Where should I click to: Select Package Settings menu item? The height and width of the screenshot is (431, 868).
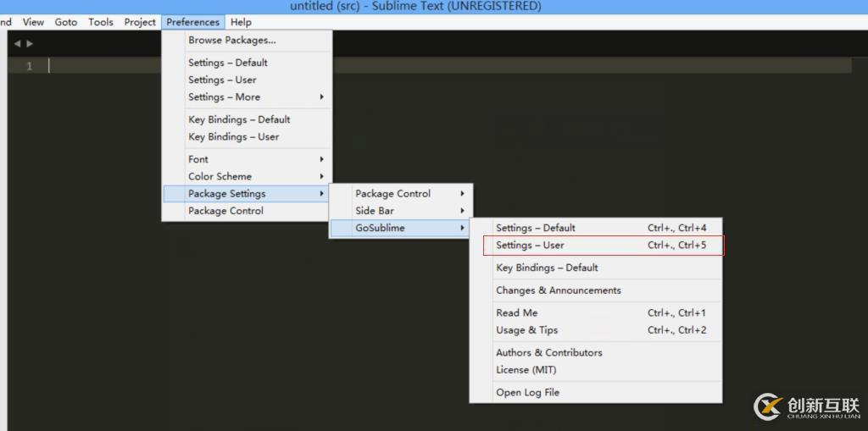(247, 194)
